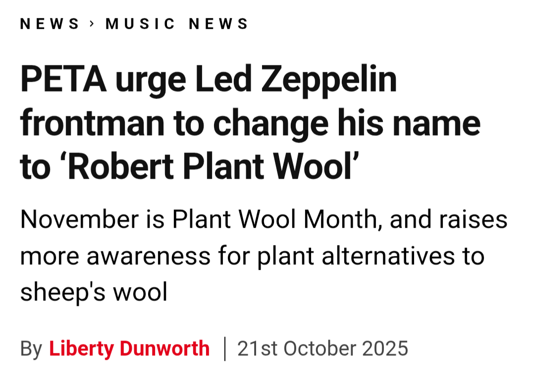Open author Liberty Dunworth's profile
Image resolution: width=535 pixels, height=392 pixels.
click(x=129, y=348)
